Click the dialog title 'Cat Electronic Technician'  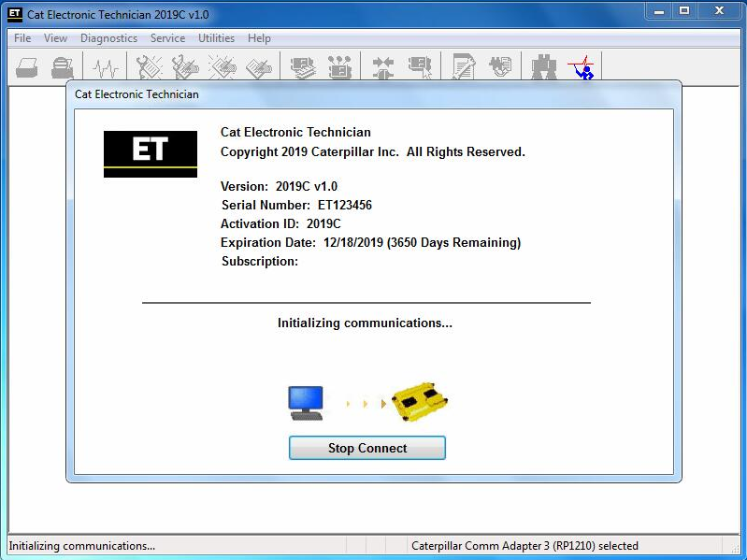click(x=136, y=94)
